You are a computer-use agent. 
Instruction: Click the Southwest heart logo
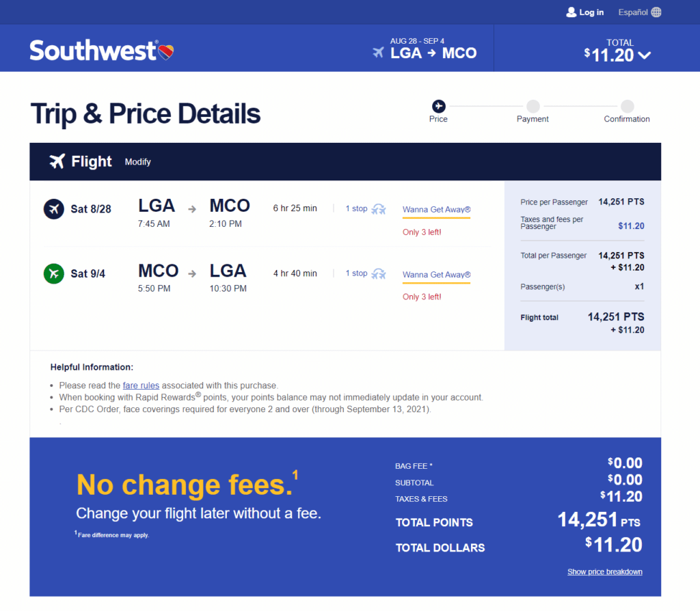click(x=166, y=52)
